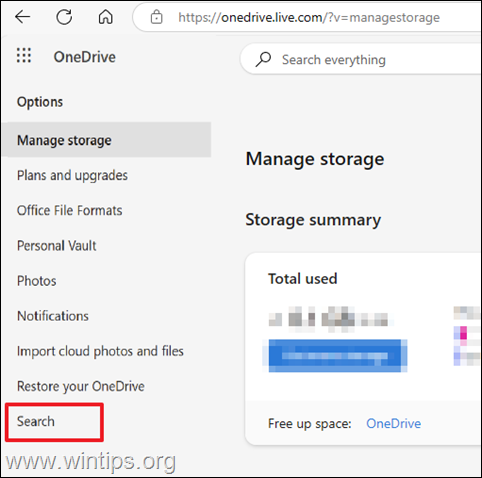Reload the page with refresh icon

64,17
